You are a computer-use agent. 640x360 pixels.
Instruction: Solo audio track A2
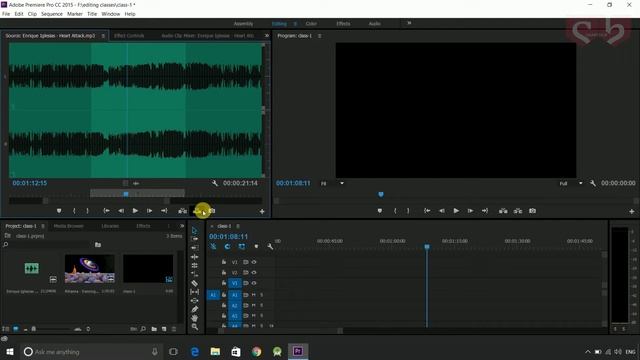[262, 305]
